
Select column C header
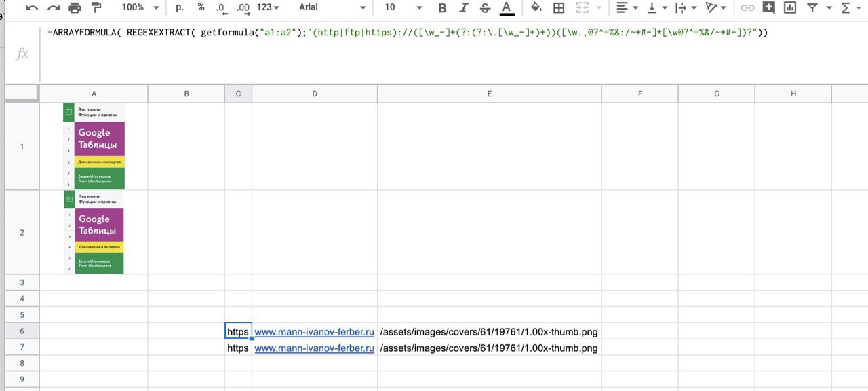coord(238,94)
